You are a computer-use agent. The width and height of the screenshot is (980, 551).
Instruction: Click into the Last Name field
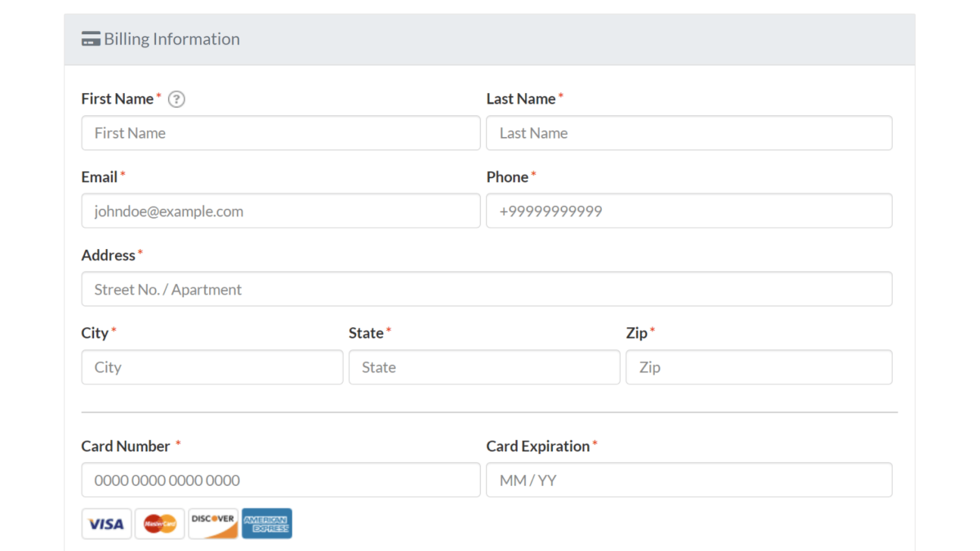click(688, 133)
